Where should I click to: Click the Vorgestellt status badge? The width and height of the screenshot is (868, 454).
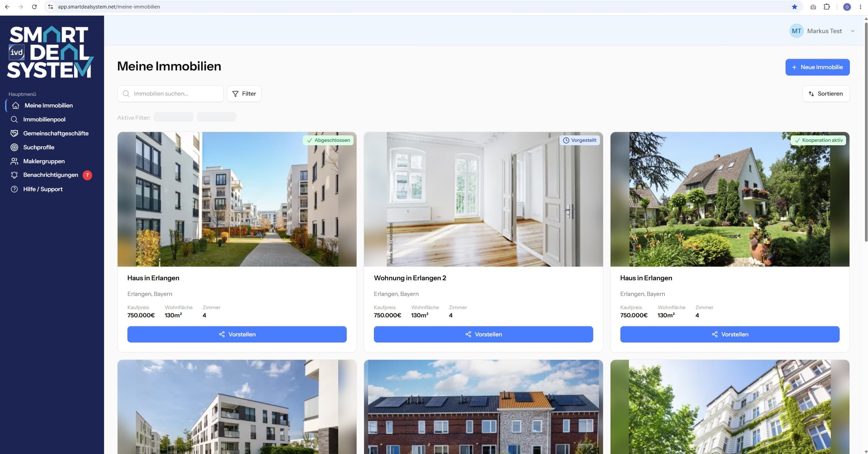(579, 140)
